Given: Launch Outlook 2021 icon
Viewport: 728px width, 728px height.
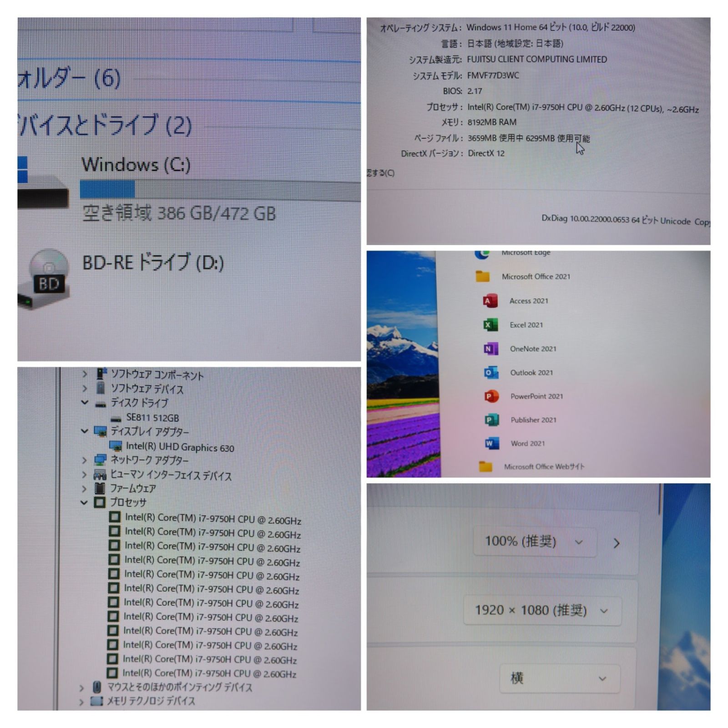Looking at the screenshot, I should [x=491, y=373].
